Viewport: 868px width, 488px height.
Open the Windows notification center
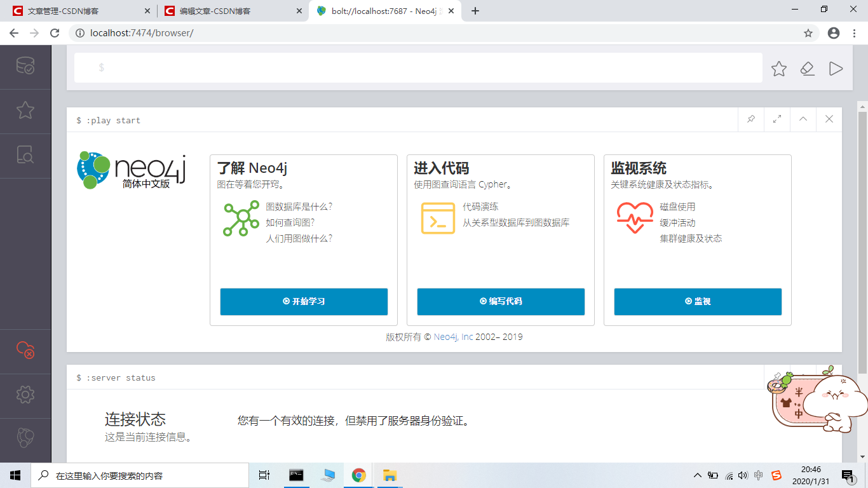point(848,475)
